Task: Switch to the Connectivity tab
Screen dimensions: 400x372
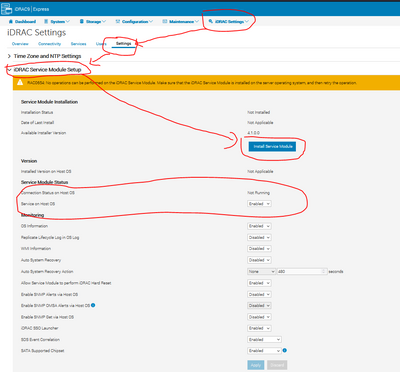Action: click(49, 44)
